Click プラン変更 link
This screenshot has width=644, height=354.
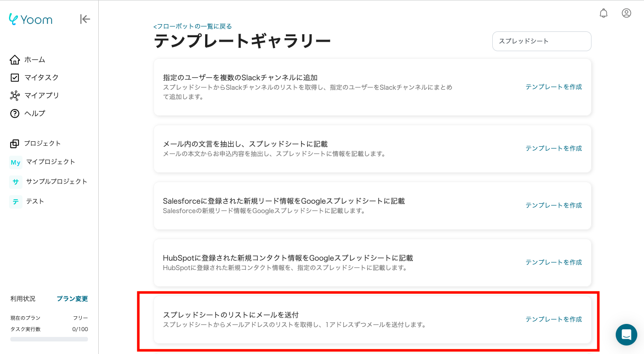point(72,299)
